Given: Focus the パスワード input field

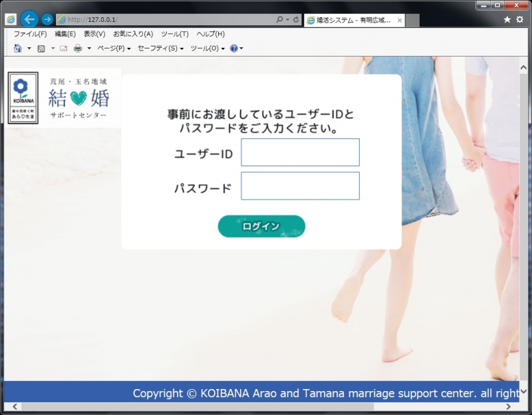Looking at the screenshot, I should (300, 186).
